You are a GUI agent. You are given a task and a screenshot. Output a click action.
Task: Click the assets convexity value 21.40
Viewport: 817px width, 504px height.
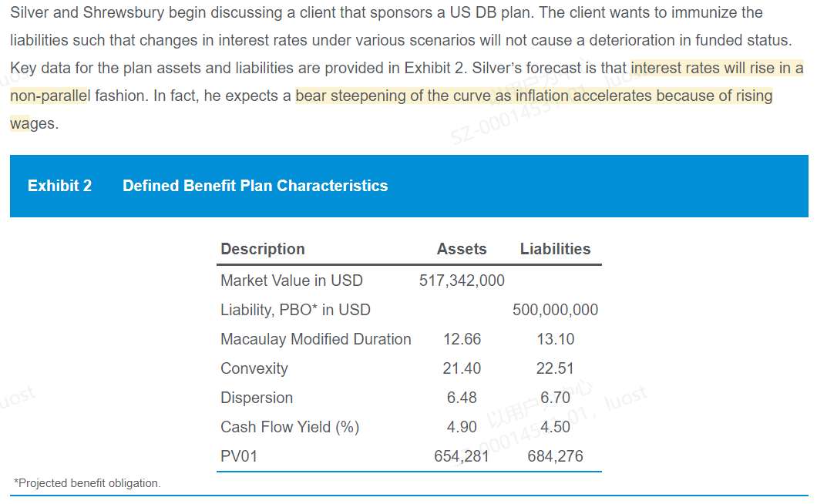point(462,368)
